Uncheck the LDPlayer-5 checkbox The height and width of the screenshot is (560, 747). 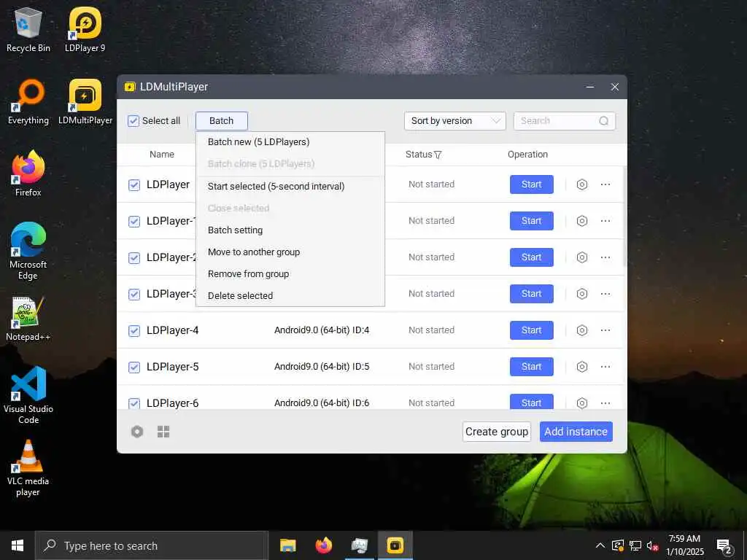coord(134,367)
